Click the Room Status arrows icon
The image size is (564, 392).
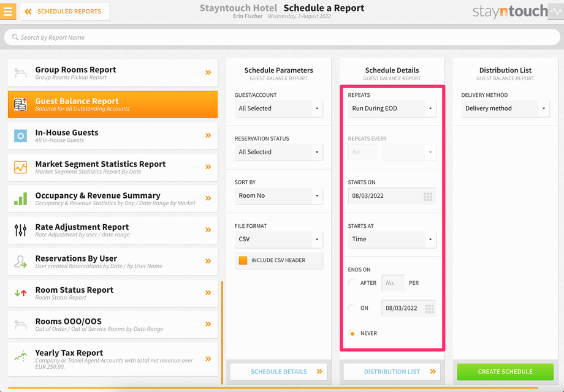pos(20,293)
